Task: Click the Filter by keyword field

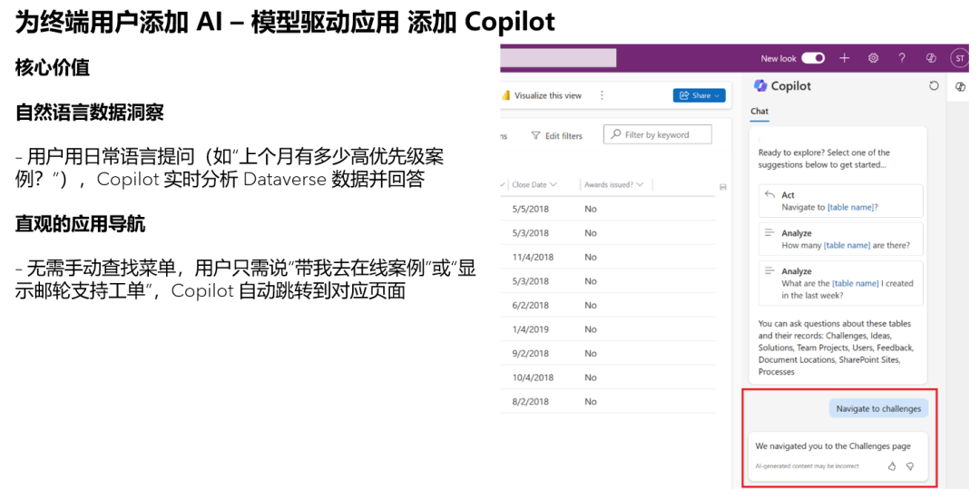Action: 658,134
